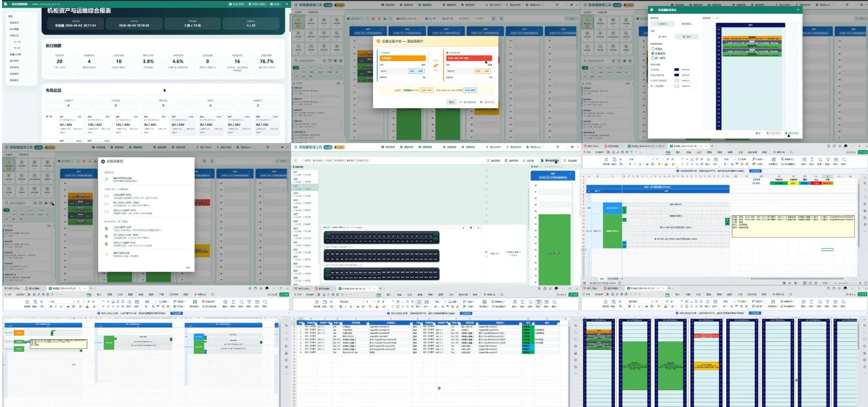Click the document logo icon in report header
Image resolution: width=868 pixels, height=407 pixels.
click(6, 4)
